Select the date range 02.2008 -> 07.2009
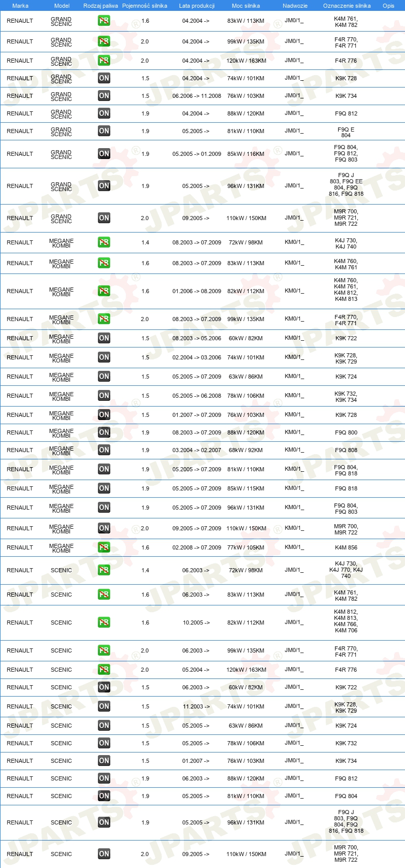 click(197, 547)
